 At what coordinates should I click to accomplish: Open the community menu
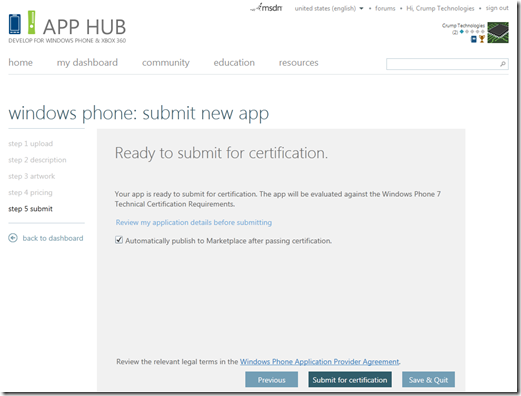point(166,63)
